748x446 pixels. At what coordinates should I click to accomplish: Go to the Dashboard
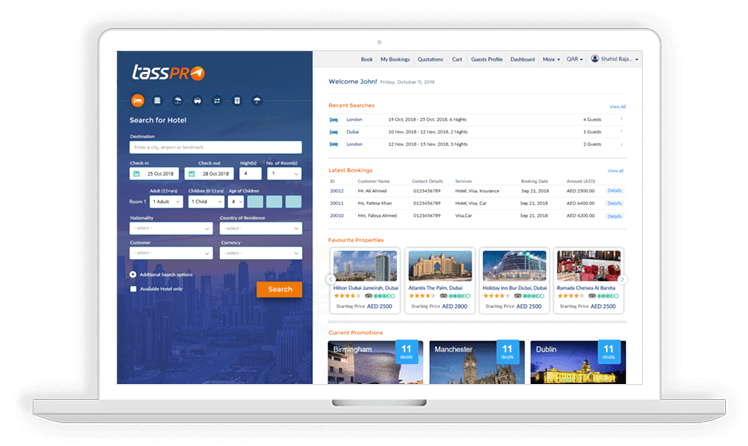(x=522, y=59)
